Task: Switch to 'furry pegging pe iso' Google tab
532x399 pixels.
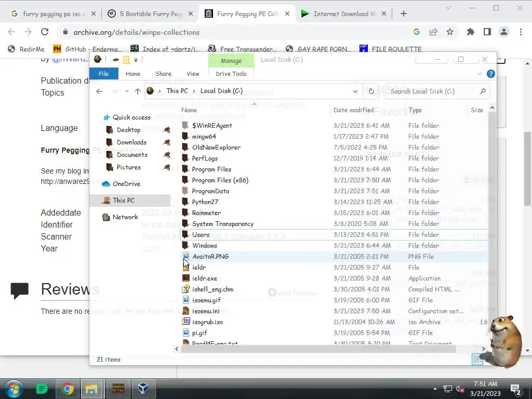Action: click(x=54, y=14)
